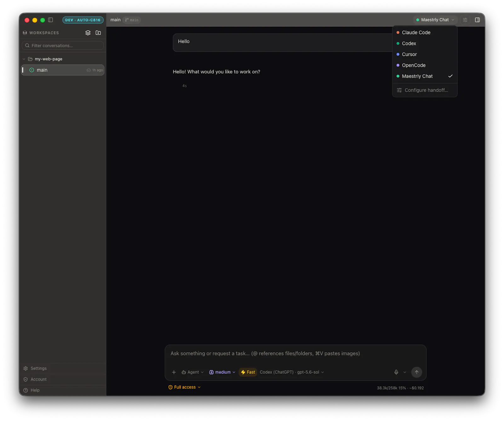Click the plus attachment icon in composer
Image resolution: width=504 pixels, height=421 pixels.
click(174, 372)
